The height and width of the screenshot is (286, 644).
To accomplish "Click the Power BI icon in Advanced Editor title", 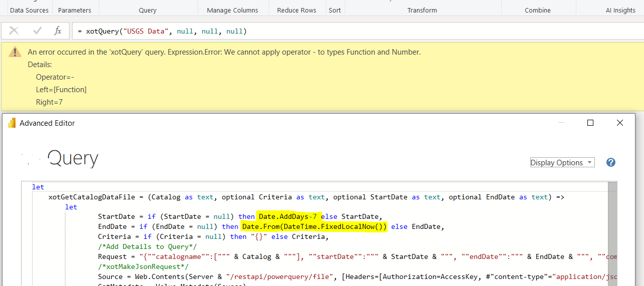I will [12, 123].
